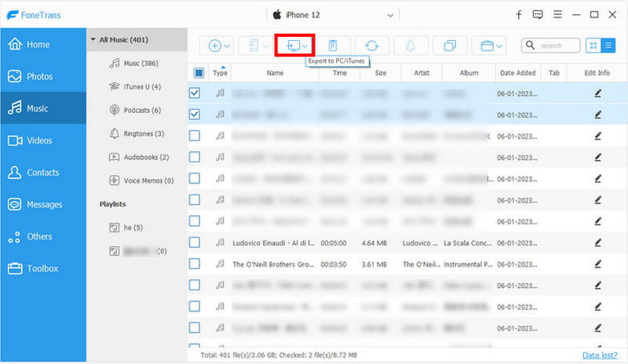Check the Ludovico Einaudi song checkbox
Viewport: 628px width, 364px height.
[195, 242]
